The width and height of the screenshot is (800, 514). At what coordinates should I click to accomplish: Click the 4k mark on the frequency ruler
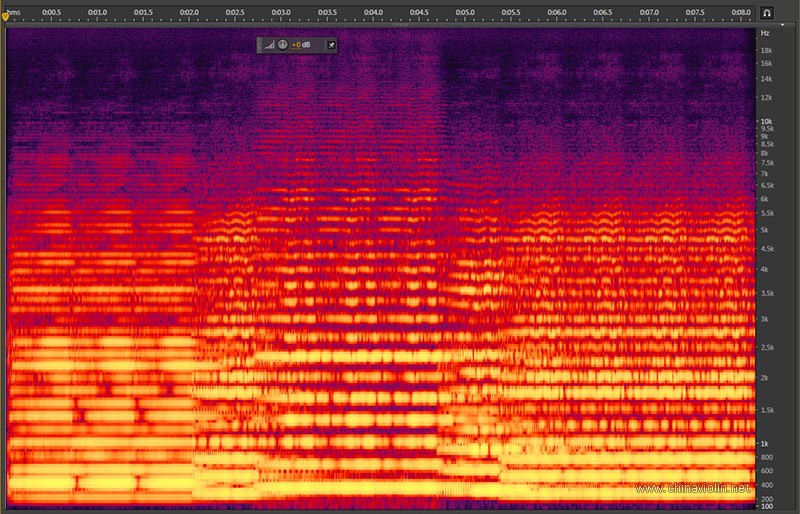pyautogui.click(x=765, y=269)
